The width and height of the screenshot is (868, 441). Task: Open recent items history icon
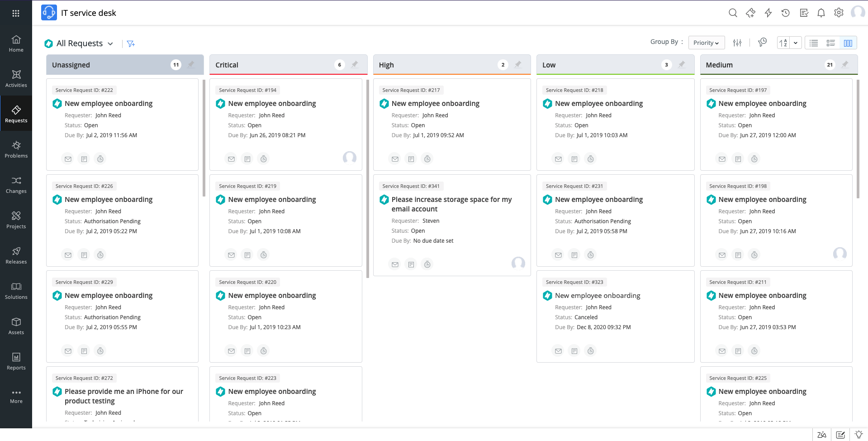point(786,13)
